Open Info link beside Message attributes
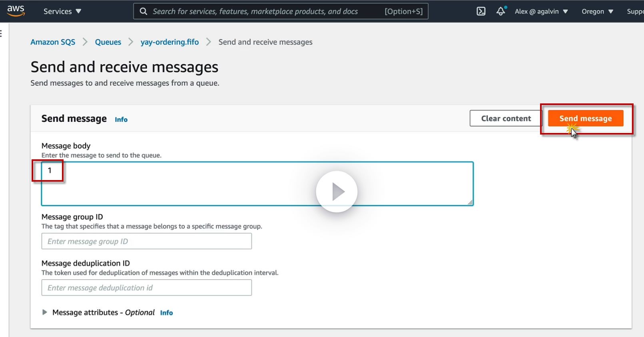The width and height of the screenshot is (644, 337). point(167,313)
